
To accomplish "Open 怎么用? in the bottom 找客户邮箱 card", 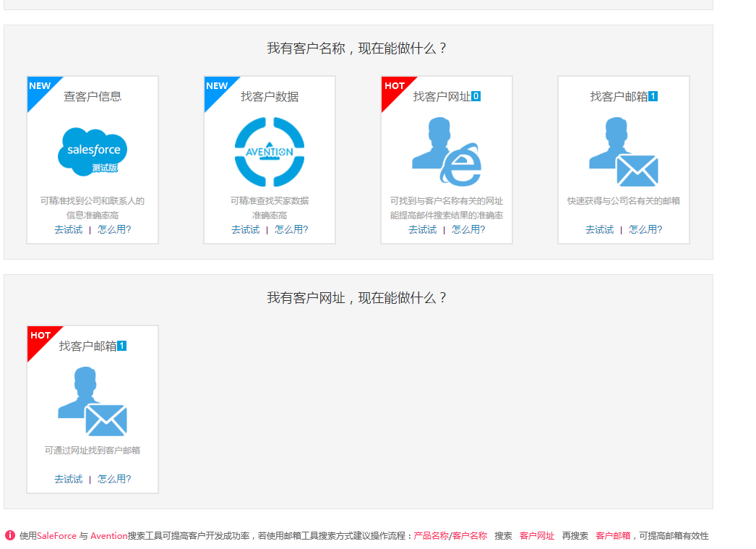I will [114, 479].
